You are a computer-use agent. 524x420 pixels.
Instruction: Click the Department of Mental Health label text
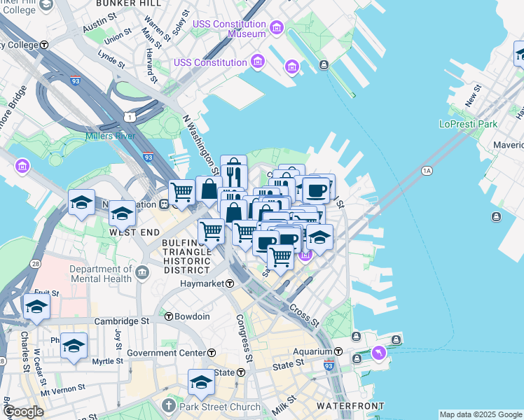[102, 274]
